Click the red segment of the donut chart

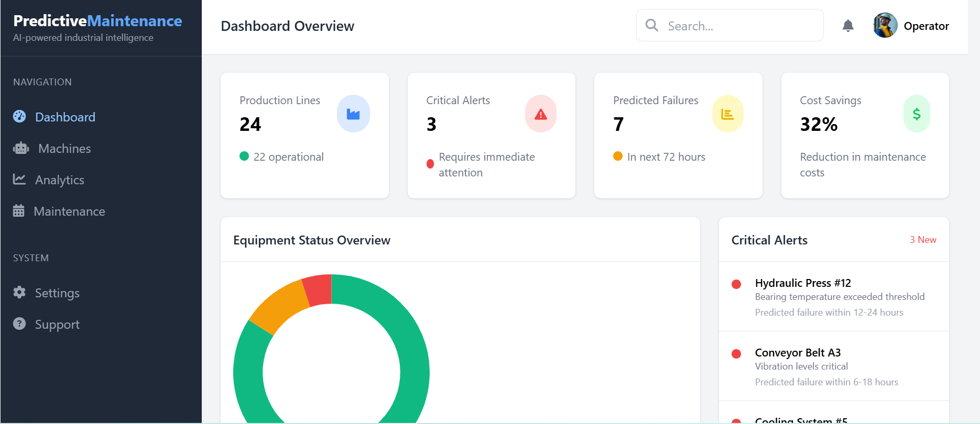point(318,289)
